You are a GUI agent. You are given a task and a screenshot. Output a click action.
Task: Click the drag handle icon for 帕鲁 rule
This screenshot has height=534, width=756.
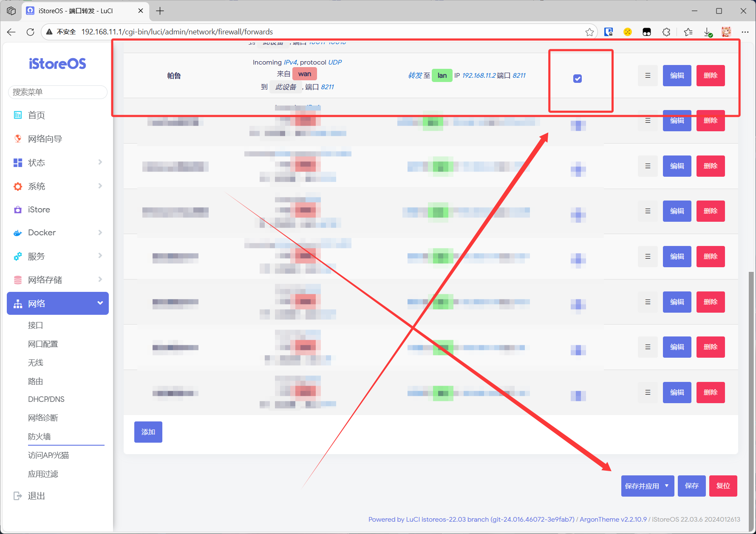[x=648, y=76]
